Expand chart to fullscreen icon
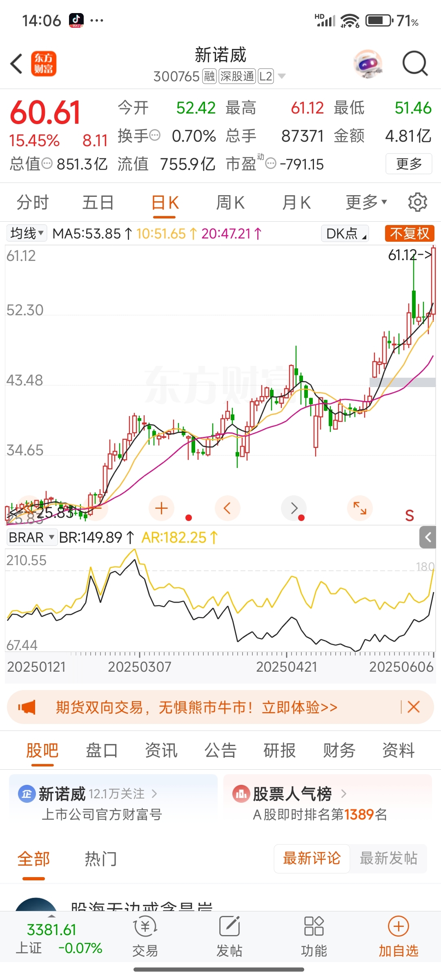This screenshot has width=441, height=980. pyautogui.click(x=360, y=508)
